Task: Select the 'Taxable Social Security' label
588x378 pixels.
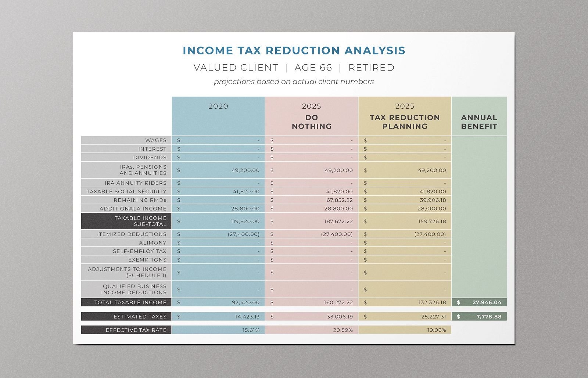Action: 127,191
